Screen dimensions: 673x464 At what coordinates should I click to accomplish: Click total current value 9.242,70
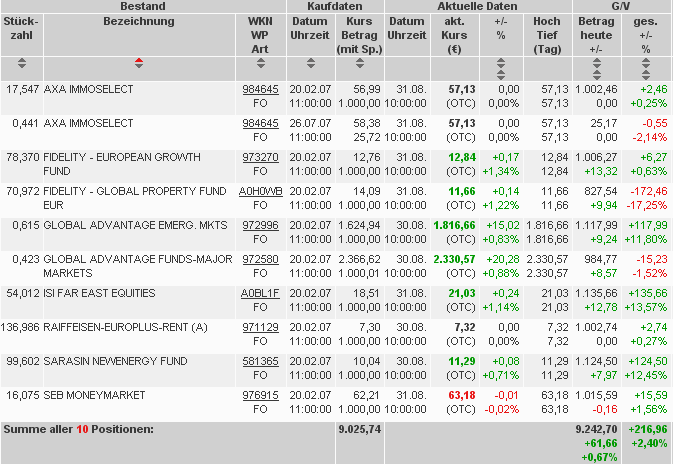pos(596,429)
